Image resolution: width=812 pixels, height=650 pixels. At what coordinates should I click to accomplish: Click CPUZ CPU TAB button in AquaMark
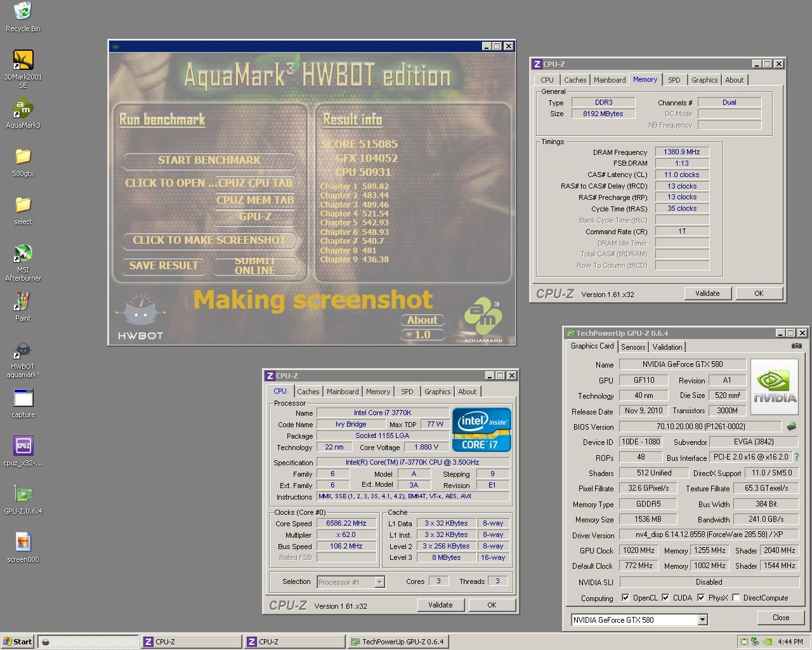coord(256,183)
